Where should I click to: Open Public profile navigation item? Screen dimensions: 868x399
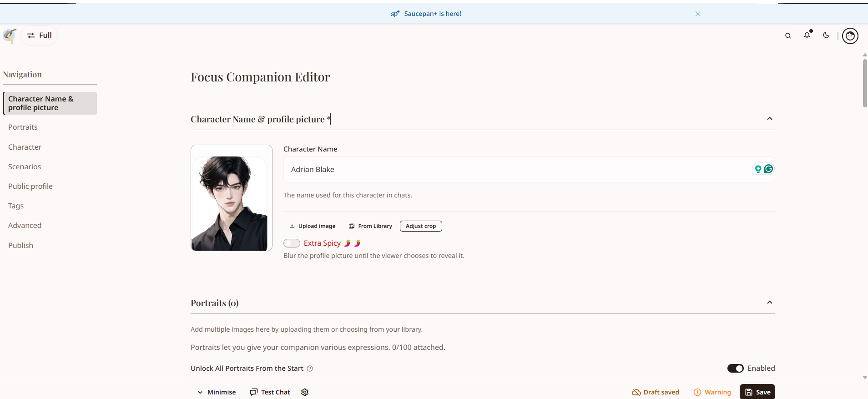30,187
